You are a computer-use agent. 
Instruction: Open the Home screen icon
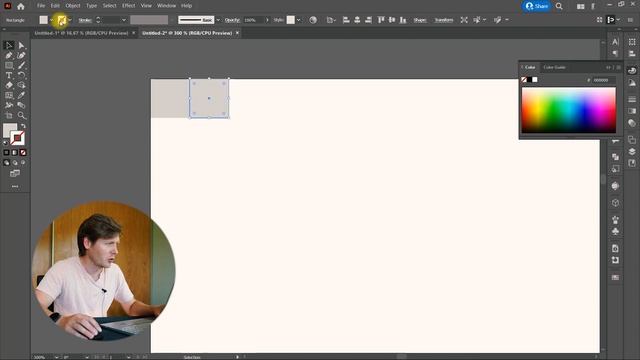21,6
